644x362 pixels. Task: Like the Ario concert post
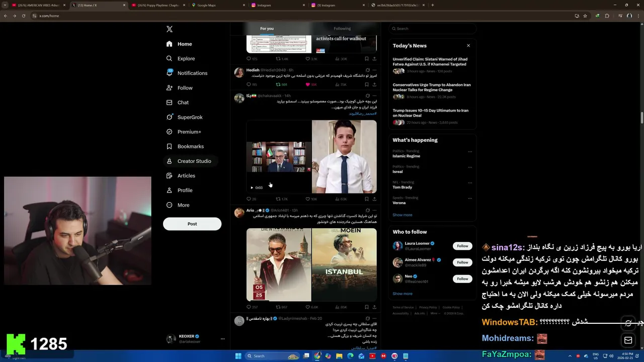point(307,307)
